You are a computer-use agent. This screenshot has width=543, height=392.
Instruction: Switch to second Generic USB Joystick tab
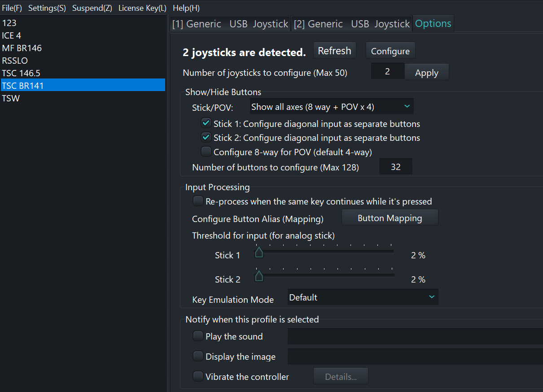352,24
